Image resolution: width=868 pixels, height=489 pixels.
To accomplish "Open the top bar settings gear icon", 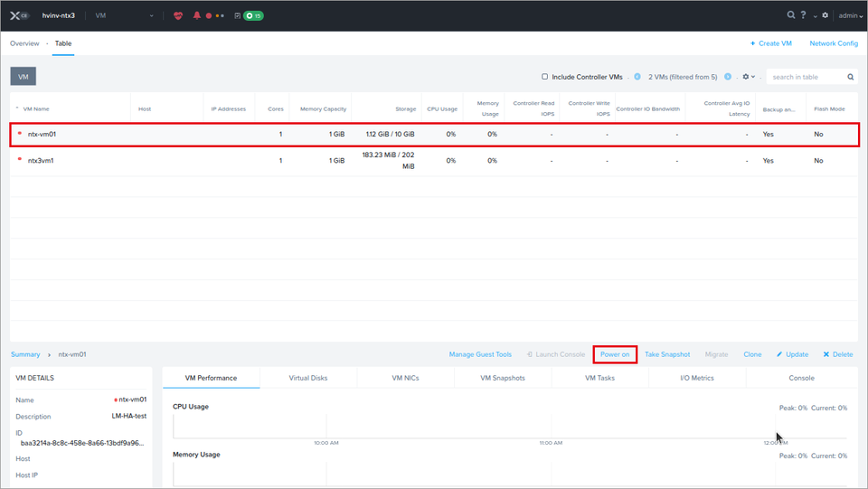I will pos(825,15).
